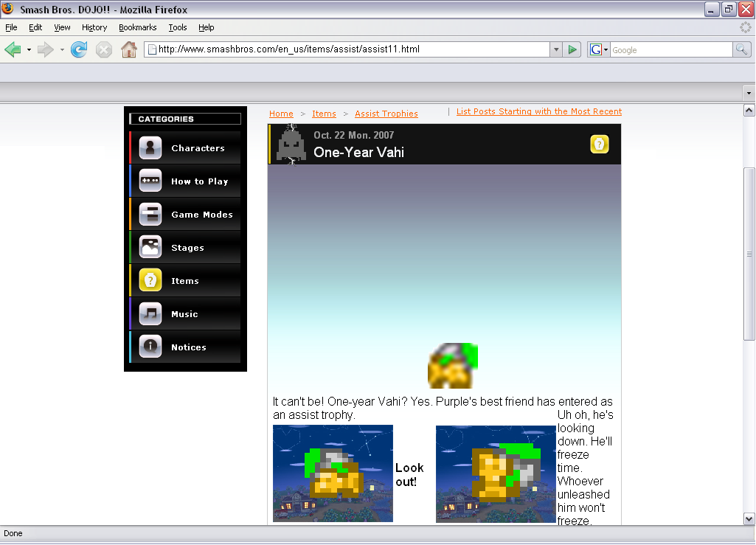Click the Look out! caption text
Image resolution: width=756 pixels, height=545 pixels.
[409, 475]
